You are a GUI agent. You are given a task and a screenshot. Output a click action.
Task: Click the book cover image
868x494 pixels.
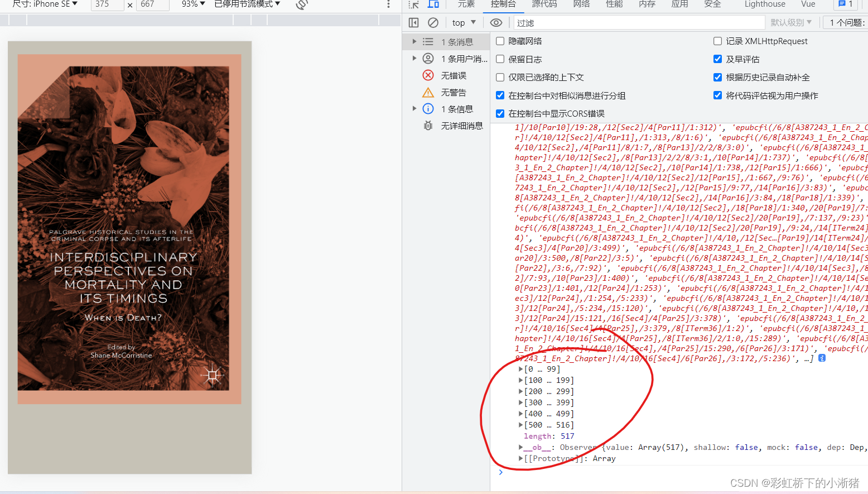(129, 229)
